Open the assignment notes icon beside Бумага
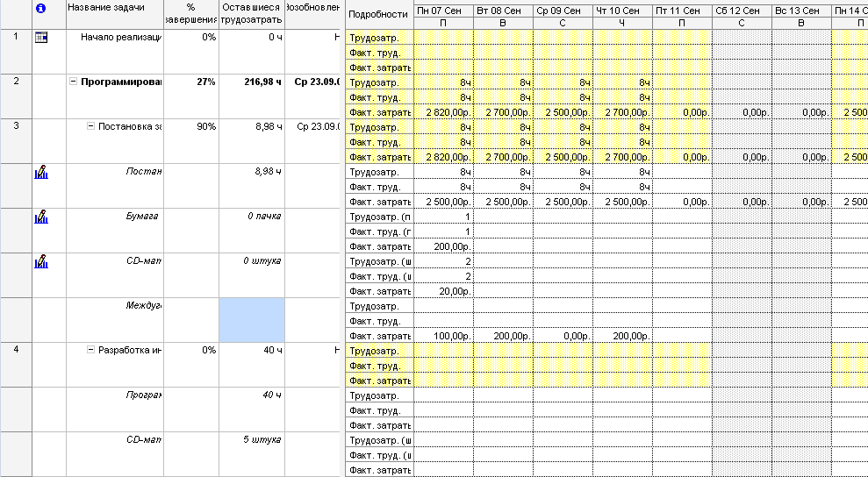This screenshot has width=868, height=477. (41, 217)
